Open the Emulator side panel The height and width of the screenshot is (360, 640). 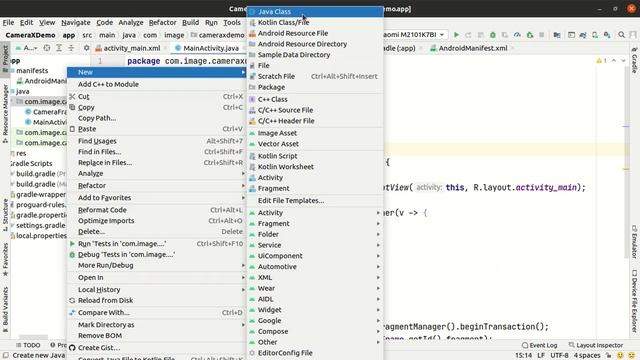(635, 241)
